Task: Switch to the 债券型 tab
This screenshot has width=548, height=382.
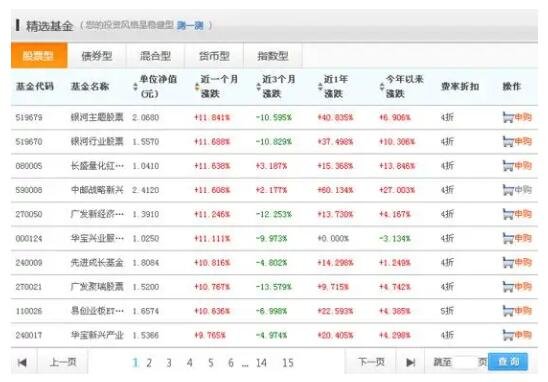Action: (96, 56)
